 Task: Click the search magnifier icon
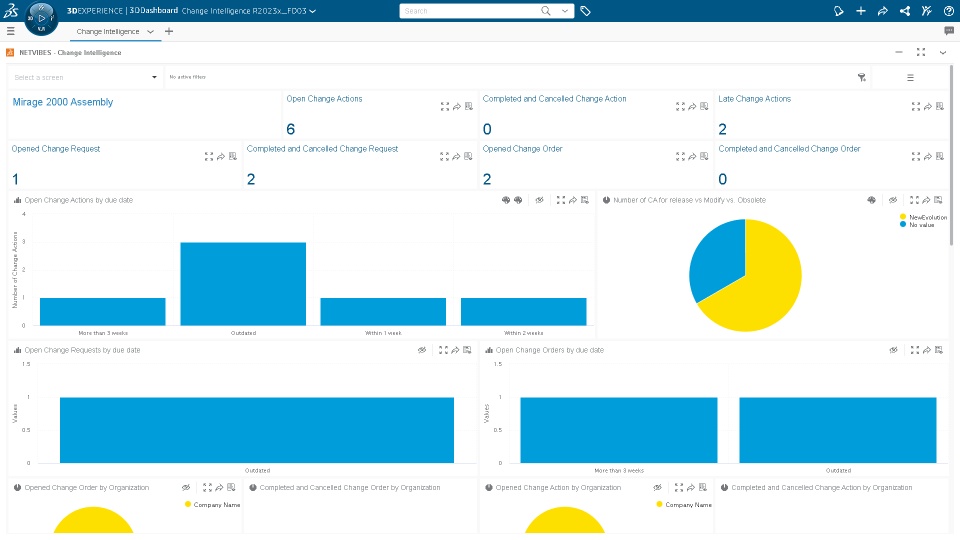pyautogui.click(x=546, y=10)
